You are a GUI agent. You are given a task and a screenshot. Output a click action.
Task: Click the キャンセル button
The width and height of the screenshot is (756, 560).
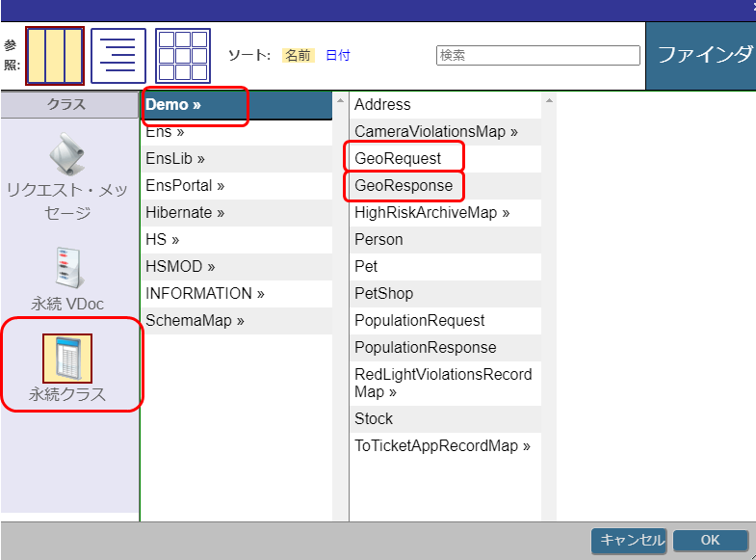(628, 540)
